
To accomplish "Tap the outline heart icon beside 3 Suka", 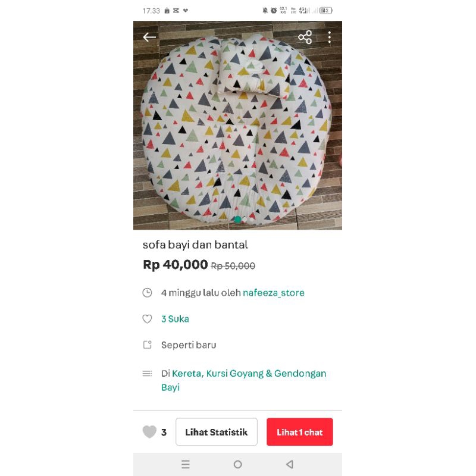I will [147, 319].
